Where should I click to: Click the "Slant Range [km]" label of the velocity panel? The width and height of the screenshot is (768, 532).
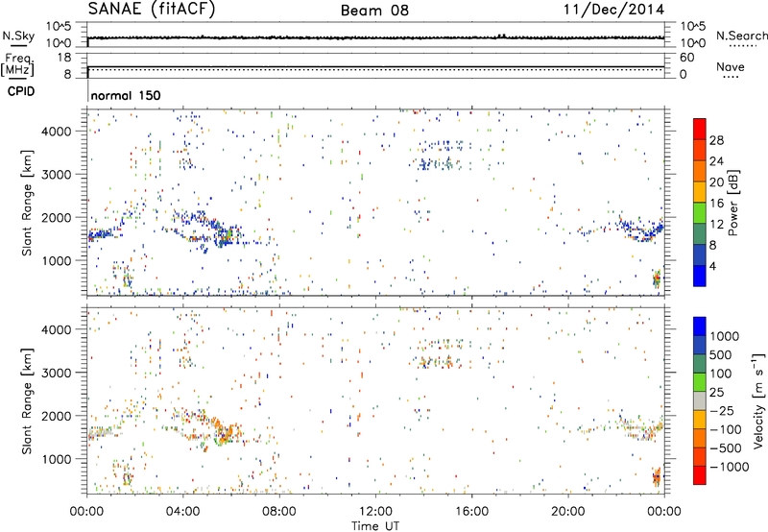pos(27,401)
